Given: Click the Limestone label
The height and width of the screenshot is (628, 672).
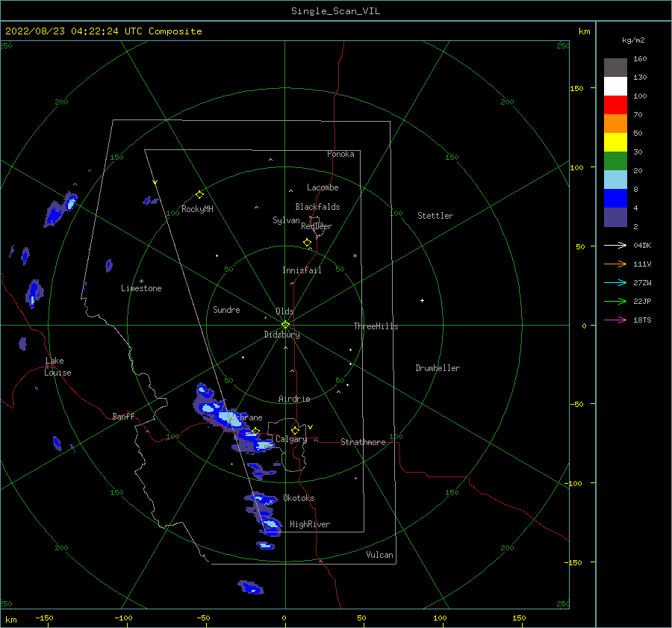Looking at the screenshot, I should point(141,288).
